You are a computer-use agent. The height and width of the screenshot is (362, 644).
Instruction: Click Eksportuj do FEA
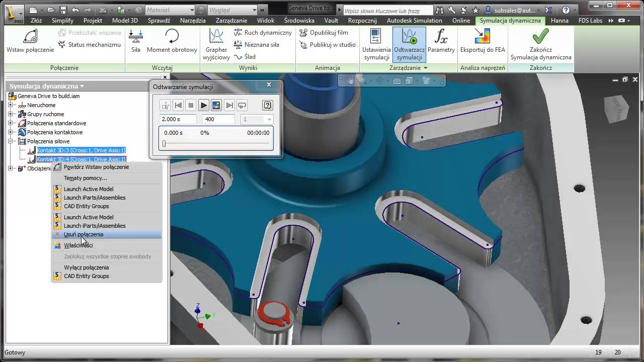pyautogui.click(x=482, y=41)
